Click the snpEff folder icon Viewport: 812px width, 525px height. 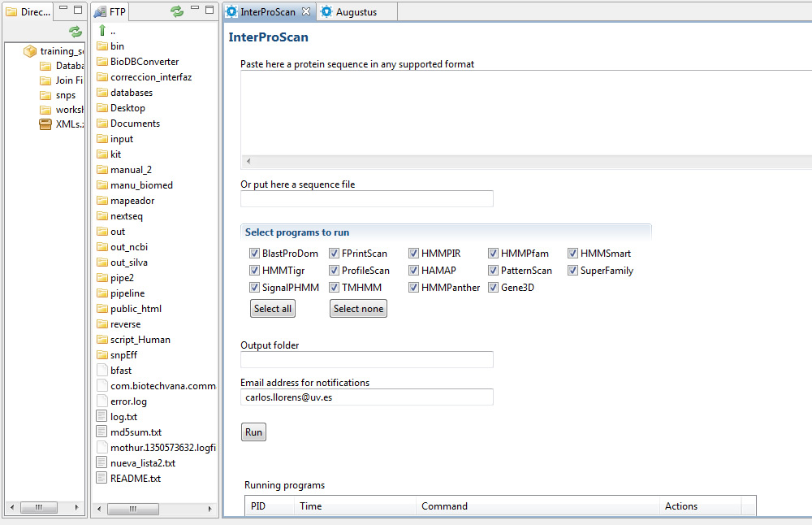[102, 355]
